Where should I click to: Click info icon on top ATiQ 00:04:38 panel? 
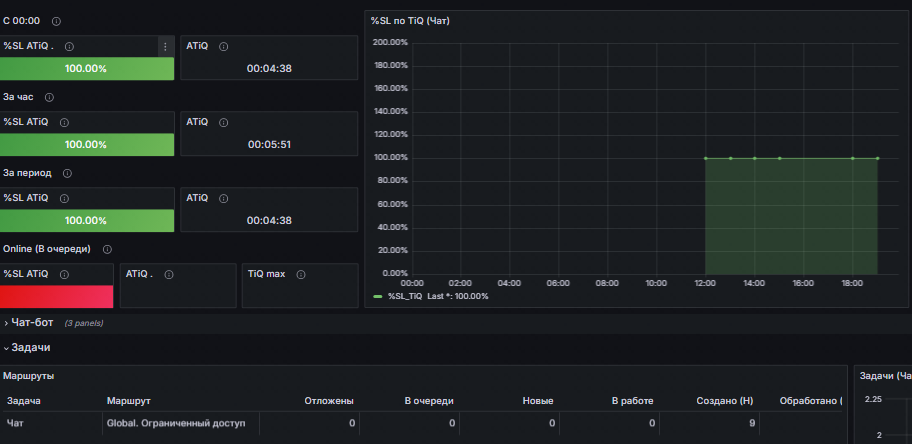coord(223,47)
